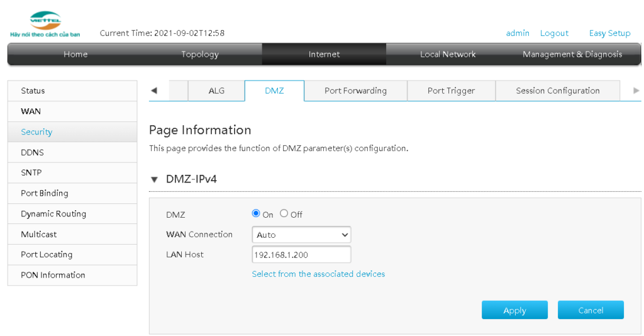The width and height of the screenshot is (644, 336).
Task: Open the Port Trigger tab
Action: pos(451,91)
